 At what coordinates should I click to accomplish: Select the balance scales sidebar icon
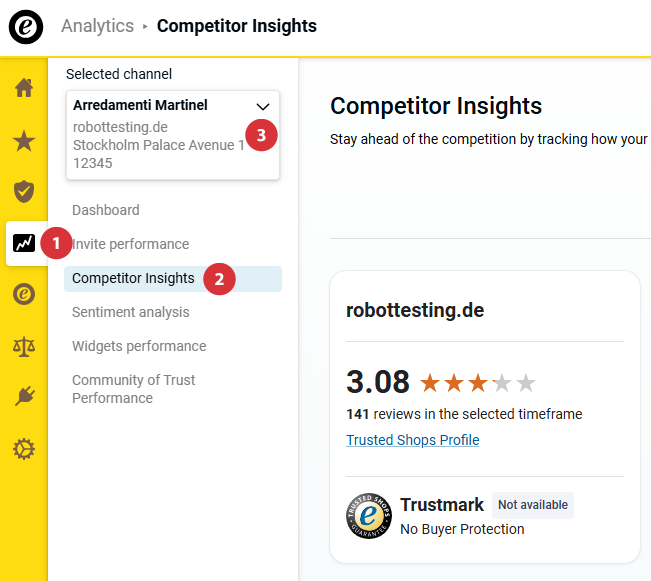click(24, 346)
